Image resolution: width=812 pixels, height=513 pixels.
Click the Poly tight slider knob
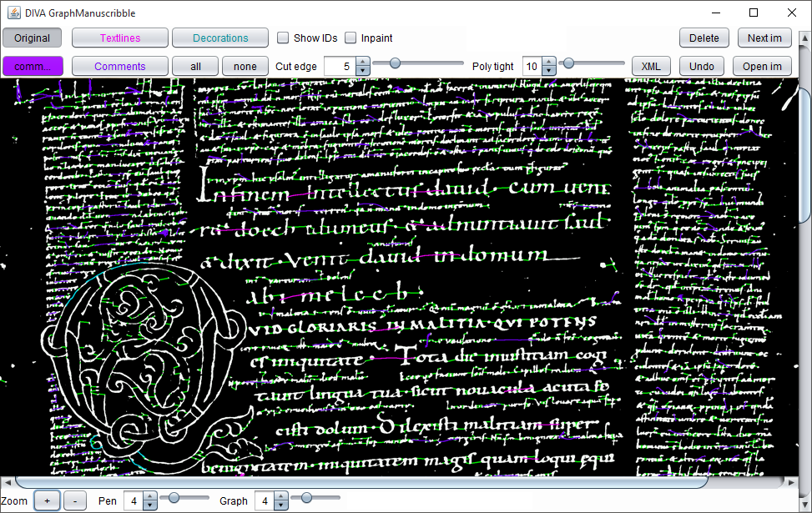568,63
